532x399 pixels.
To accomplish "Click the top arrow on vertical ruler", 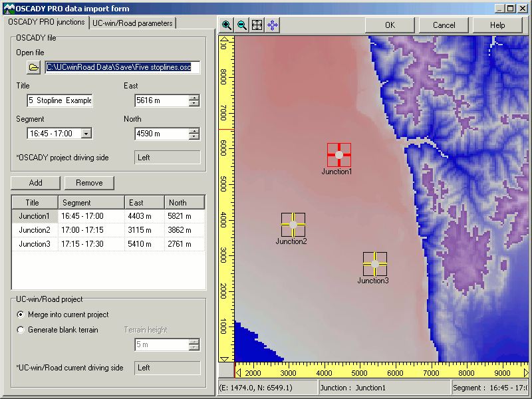I will [x=224, y=39].
